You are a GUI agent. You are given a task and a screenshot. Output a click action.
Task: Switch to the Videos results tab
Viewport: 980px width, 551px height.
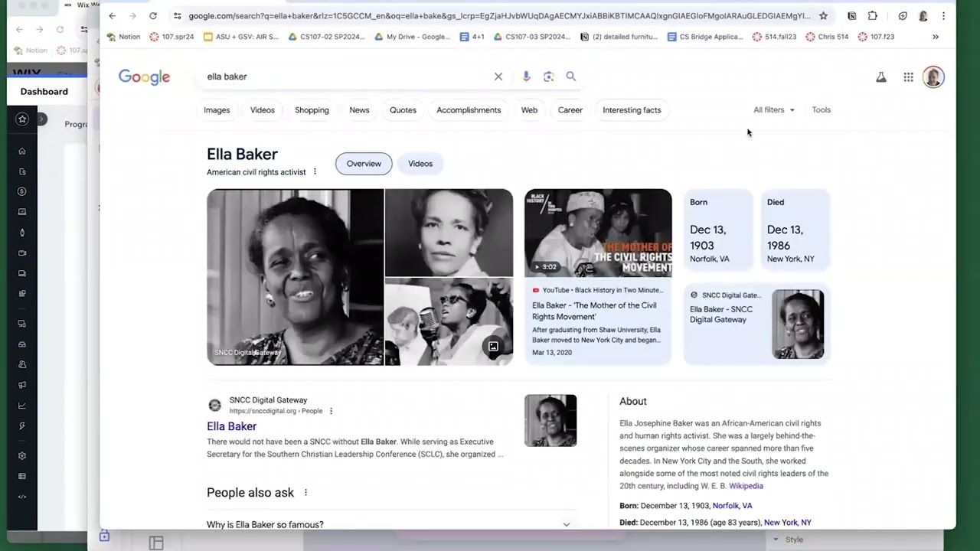[262, 110]
